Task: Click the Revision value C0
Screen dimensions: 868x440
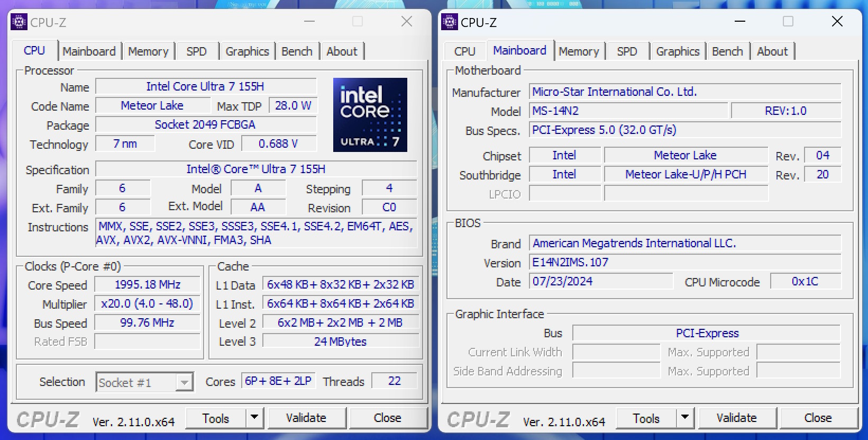Action: click(x=389, y=207)
